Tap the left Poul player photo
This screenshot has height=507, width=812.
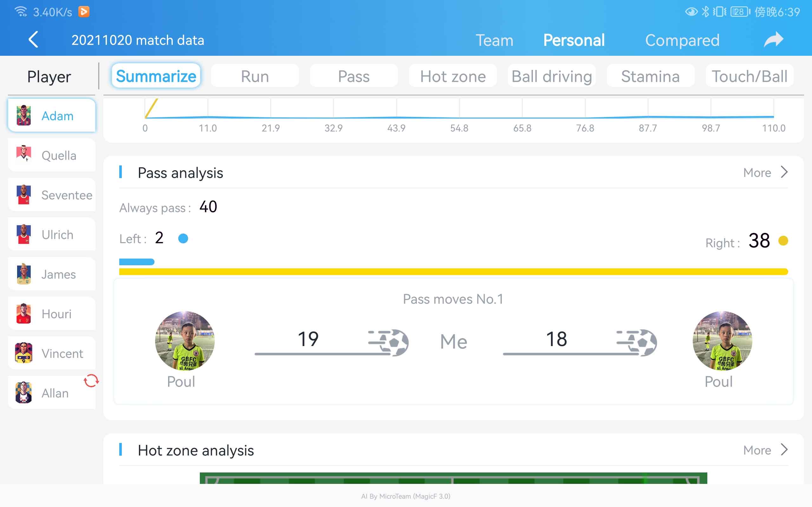click(x=185, y=341)
